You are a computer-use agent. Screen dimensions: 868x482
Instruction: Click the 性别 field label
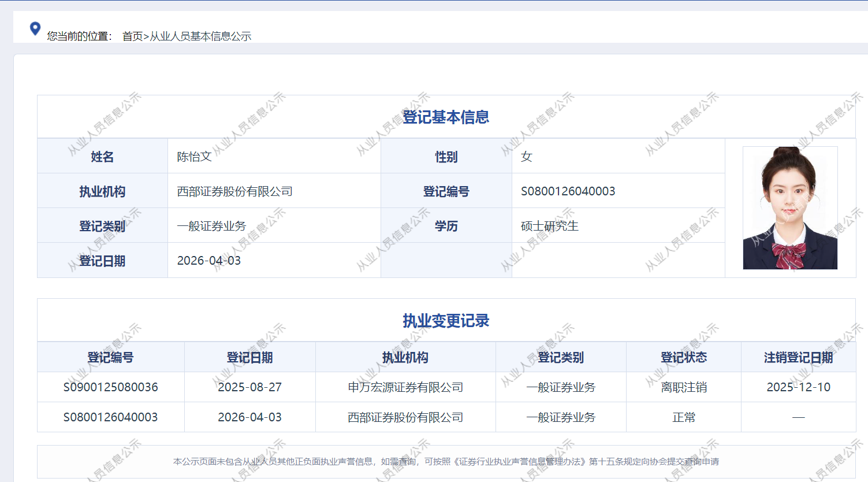446,157
